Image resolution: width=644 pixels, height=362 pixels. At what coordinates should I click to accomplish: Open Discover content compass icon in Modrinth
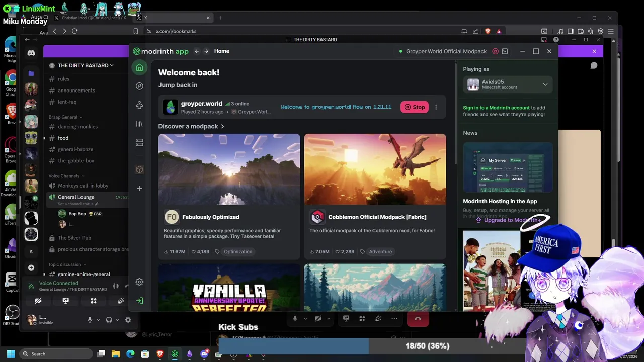[x=139, y=86]
